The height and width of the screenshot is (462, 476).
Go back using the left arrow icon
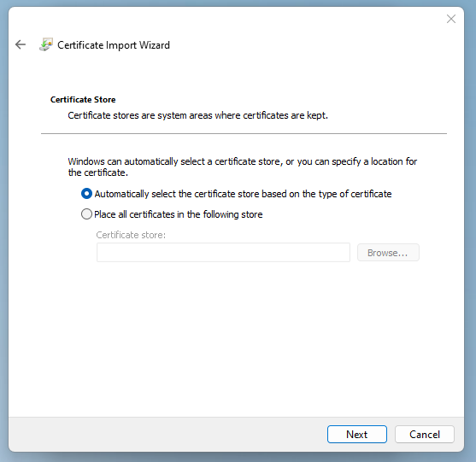pos(21,44)
